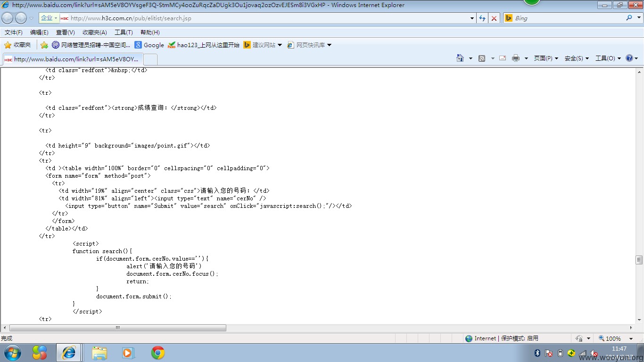
Task: Open the 工具(O) command menu
Action: pos(608,58)
